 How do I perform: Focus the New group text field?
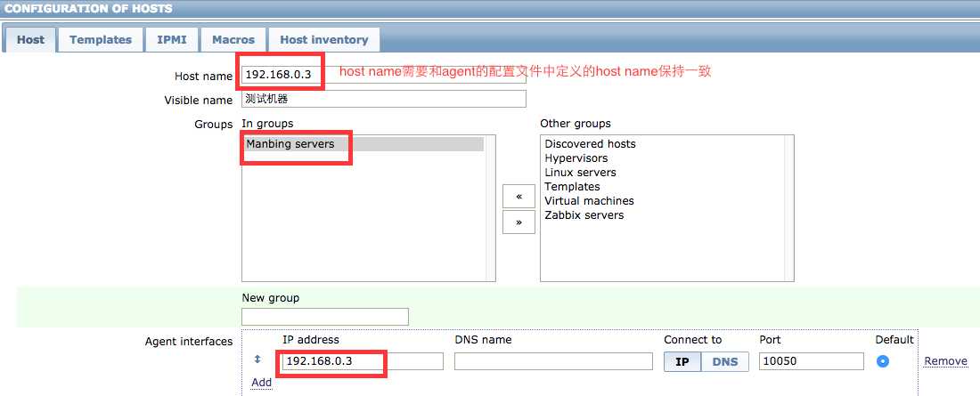[x=325, y=317]
